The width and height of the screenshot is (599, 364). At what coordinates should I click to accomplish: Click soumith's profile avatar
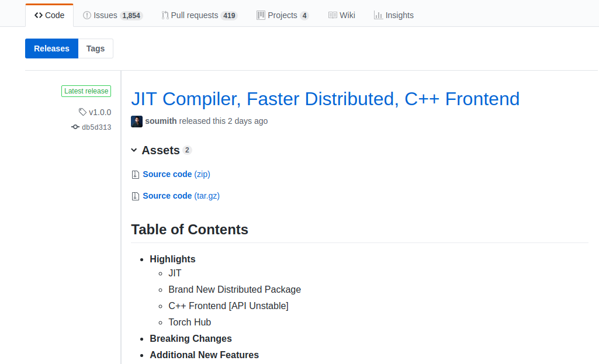point(136,121)
